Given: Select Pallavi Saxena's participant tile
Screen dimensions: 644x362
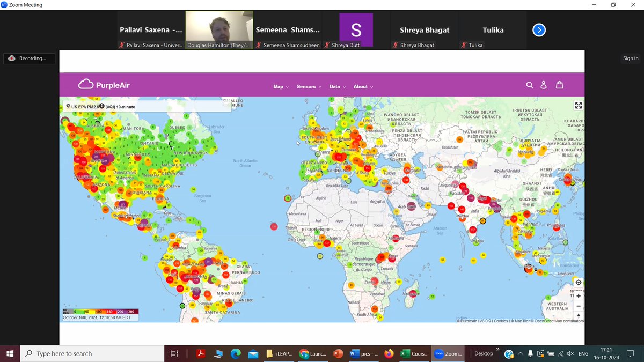Looking at the screenshot, I should (x=151, y=30).
